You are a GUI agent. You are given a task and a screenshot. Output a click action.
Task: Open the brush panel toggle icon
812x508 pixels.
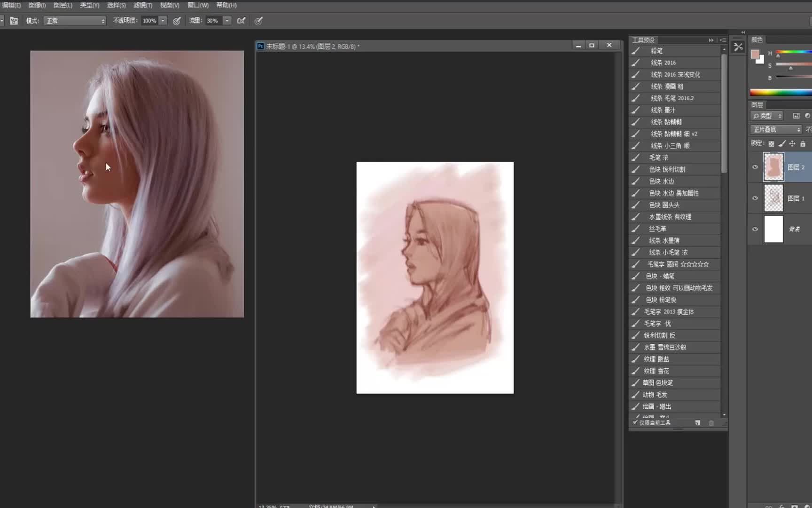[14, 21]
